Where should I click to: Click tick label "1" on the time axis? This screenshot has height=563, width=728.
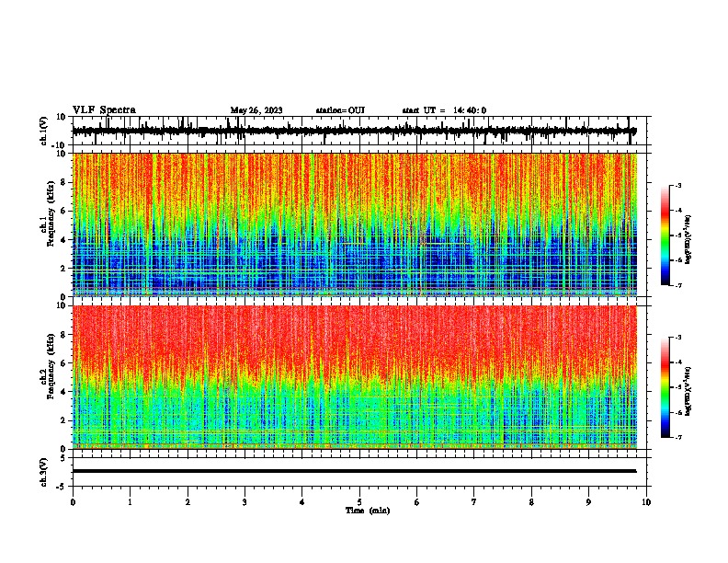[x=130, y=502]
